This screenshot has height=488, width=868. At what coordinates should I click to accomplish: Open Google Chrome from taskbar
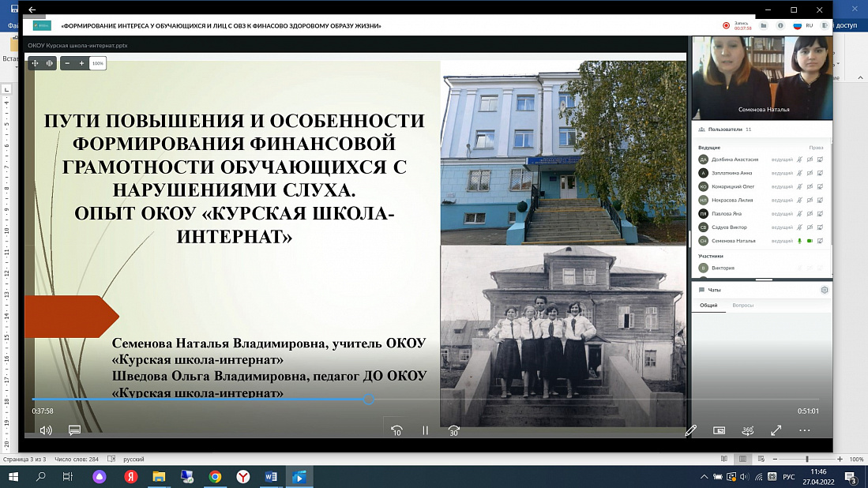(x=215, y=476)
